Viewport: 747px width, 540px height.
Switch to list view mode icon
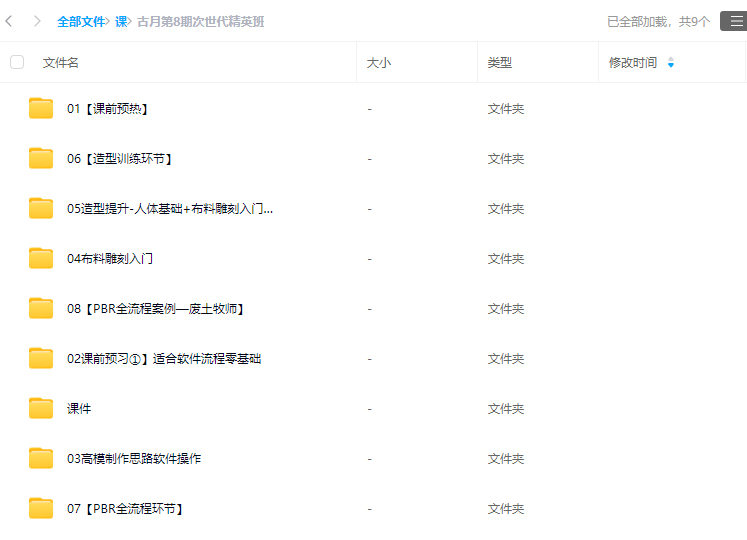[732, 21]
